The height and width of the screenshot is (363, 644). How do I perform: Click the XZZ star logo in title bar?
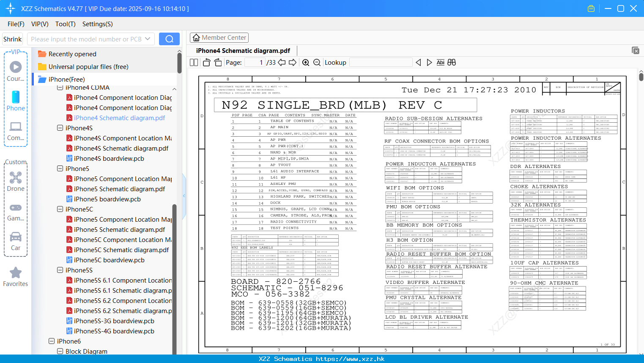[x=10, y=8]
